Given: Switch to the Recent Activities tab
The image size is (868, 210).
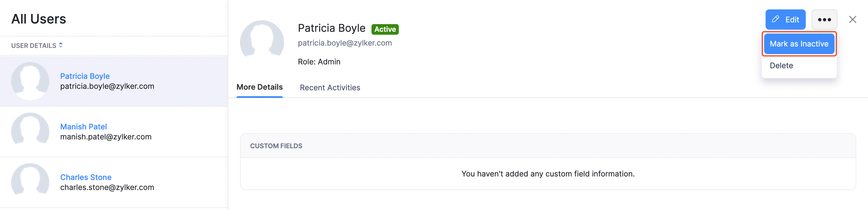Looking at the screenshot, I should point(330,87).
